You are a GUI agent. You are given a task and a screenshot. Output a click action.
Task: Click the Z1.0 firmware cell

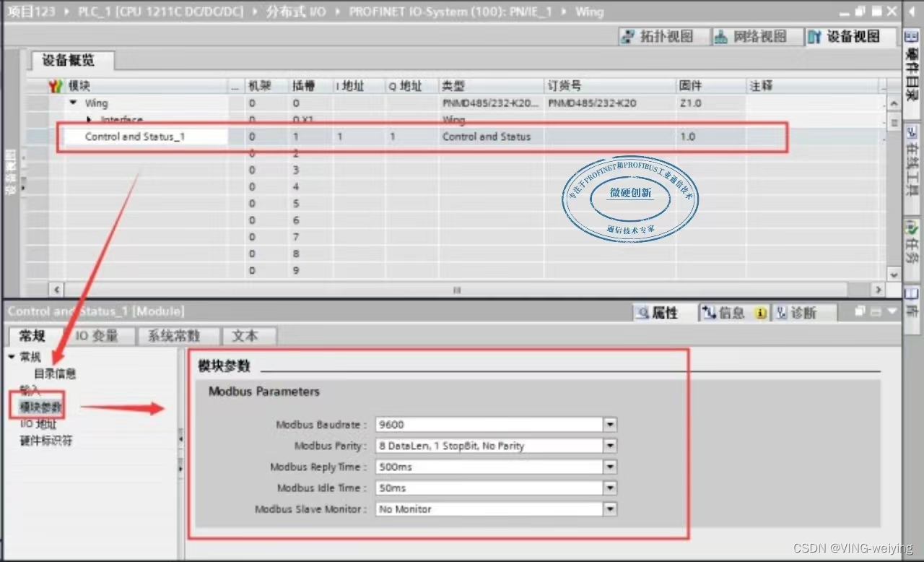tap(711, 103)
